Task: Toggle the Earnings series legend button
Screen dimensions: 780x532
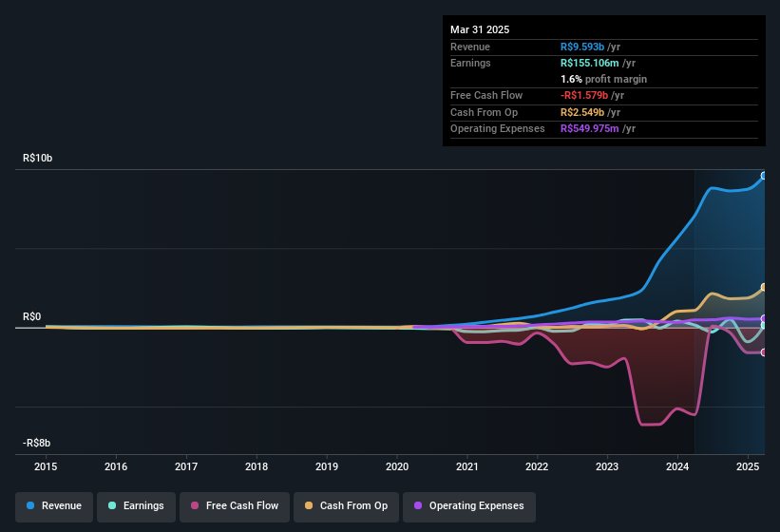Action: point(136,506)
